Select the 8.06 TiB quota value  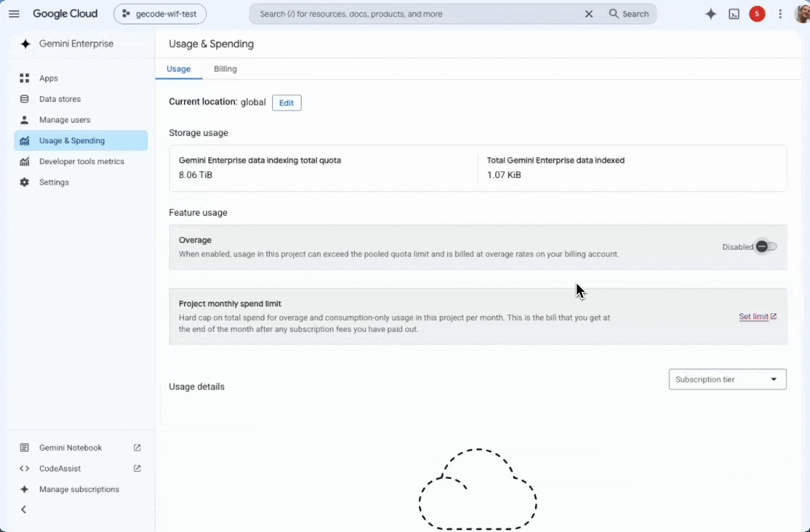click(195, 174)
